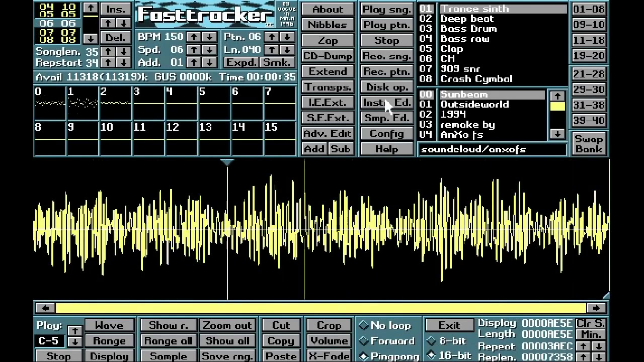Open Config screen
The image size is (644, 362).
387,134
